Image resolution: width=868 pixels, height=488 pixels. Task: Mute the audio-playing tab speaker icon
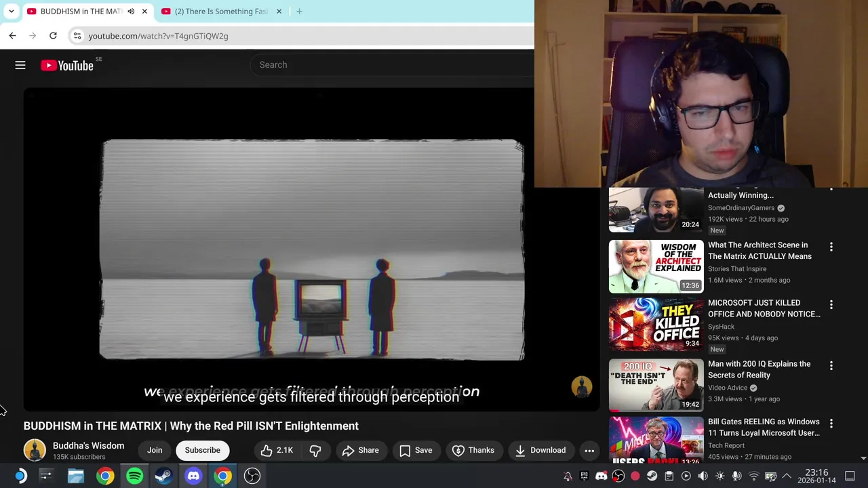131,12
